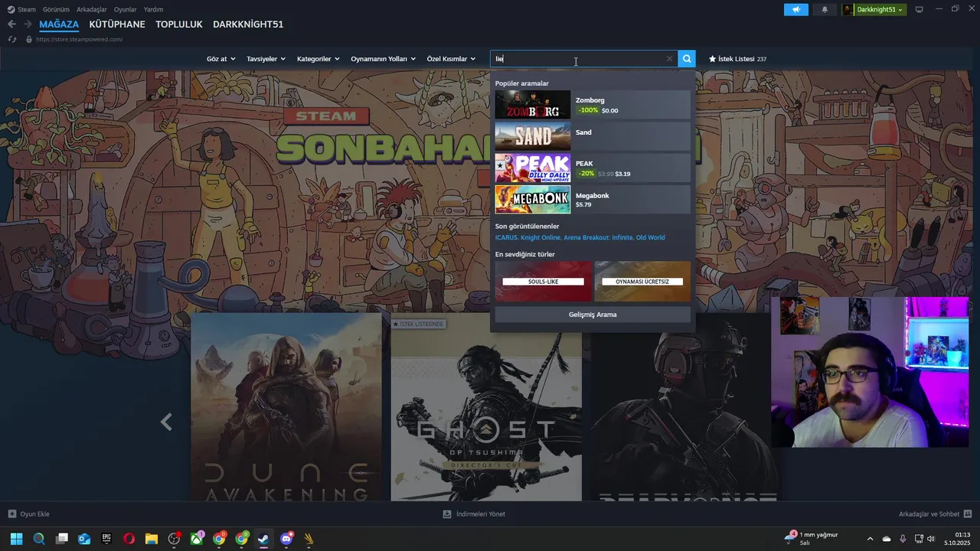Open Opera browser from the taskbar
Image resolution: width=980 pixels, height=551 pixels.
tap(129, 539)
